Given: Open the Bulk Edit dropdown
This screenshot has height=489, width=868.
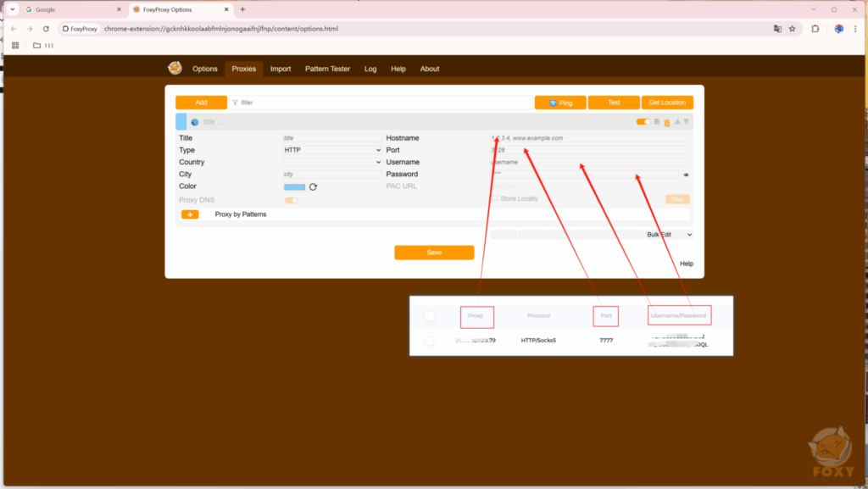Looking at the screenshot, I should (669, 235).
